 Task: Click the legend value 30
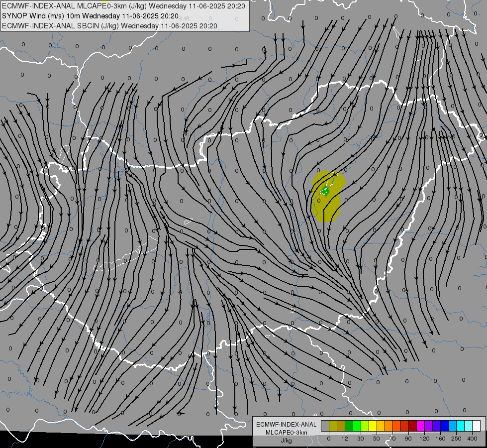coord(361,439)
